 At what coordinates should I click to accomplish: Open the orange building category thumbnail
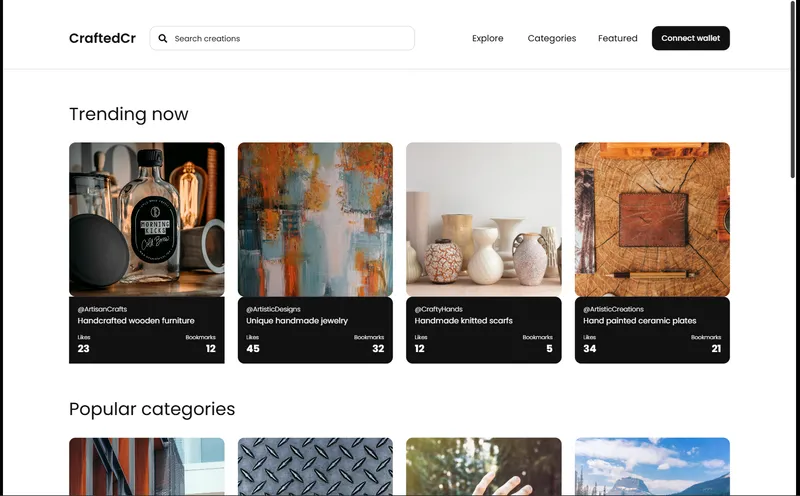tap(147, 466)
